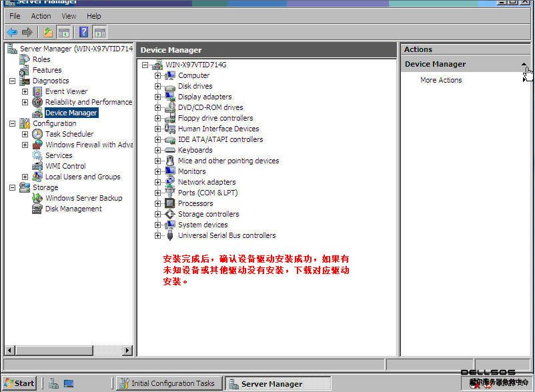Open the File menu

15,16
